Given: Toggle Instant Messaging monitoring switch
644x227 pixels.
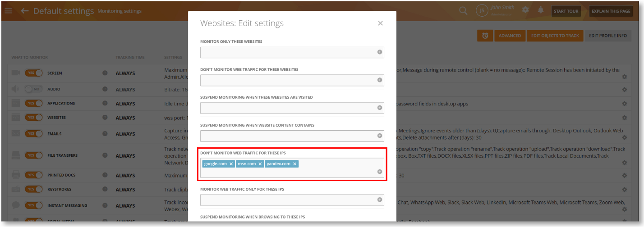Looking at the screenshot, I should [34, 205].
